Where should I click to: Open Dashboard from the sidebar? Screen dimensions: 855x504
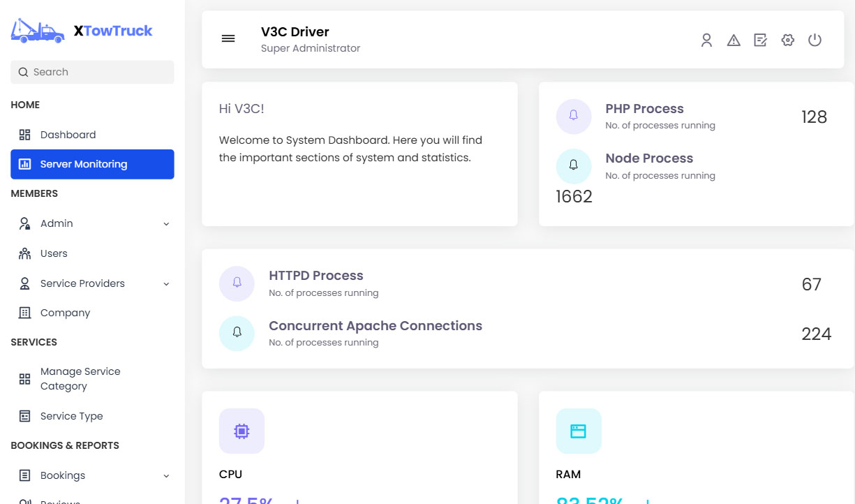click(68, 135)
